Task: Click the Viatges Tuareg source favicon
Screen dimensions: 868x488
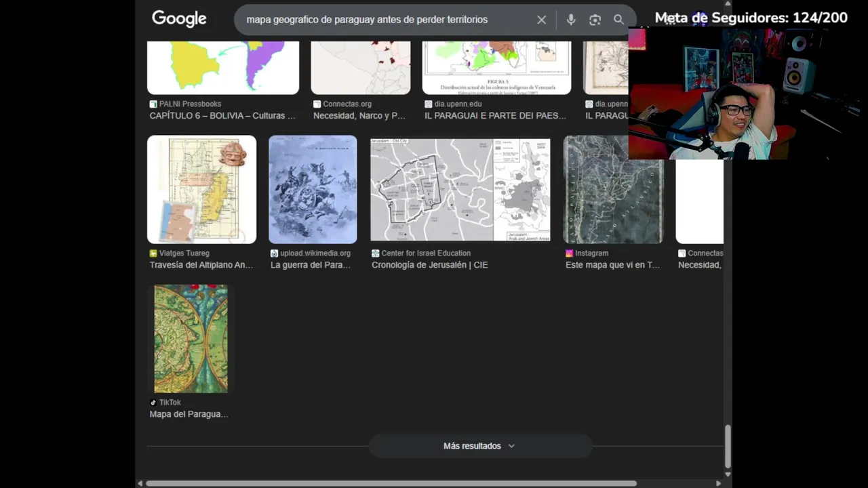Action: tap(153, 253)
